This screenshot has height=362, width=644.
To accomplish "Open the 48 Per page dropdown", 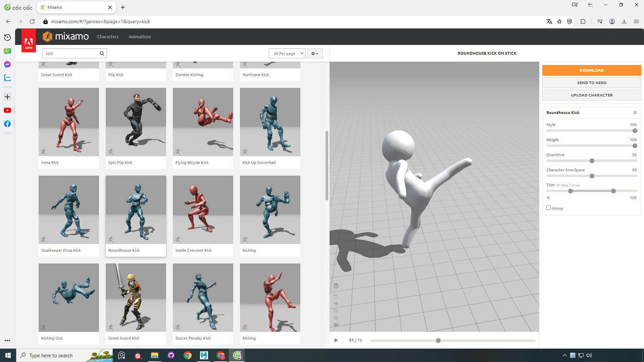I will click(x=287, y=53).
